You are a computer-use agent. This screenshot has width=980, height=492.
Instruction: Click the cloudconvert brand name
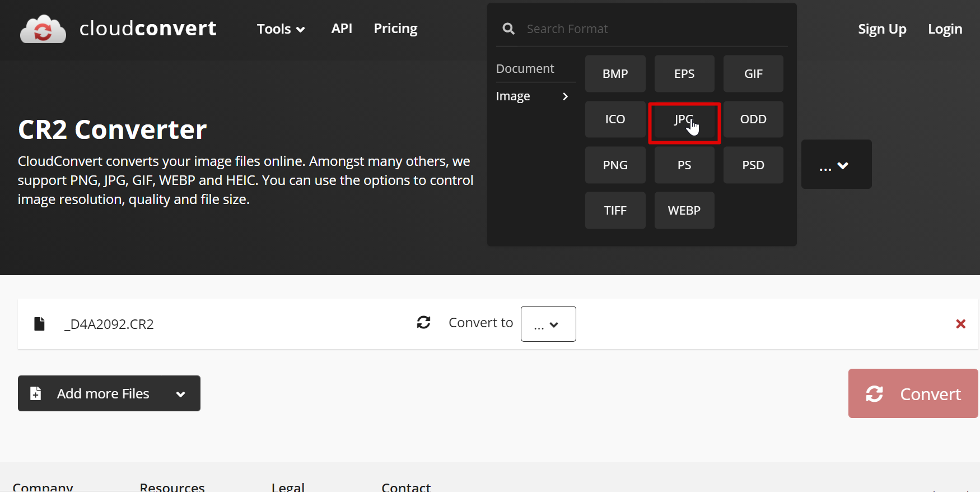[148, 29]
